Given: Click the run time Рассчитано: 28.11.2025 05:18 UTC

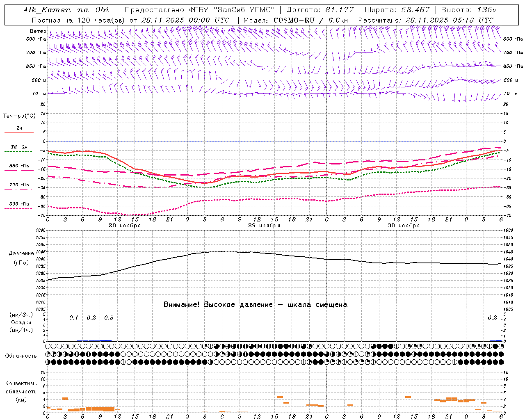Looking at the screenshot, I should (426, 20).
